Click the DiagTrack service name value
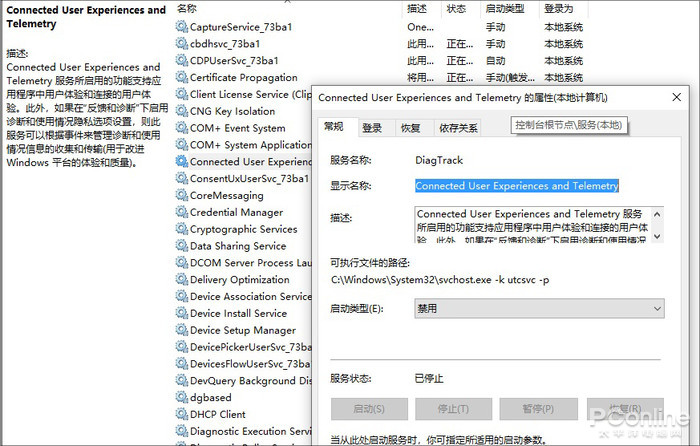 439,160
